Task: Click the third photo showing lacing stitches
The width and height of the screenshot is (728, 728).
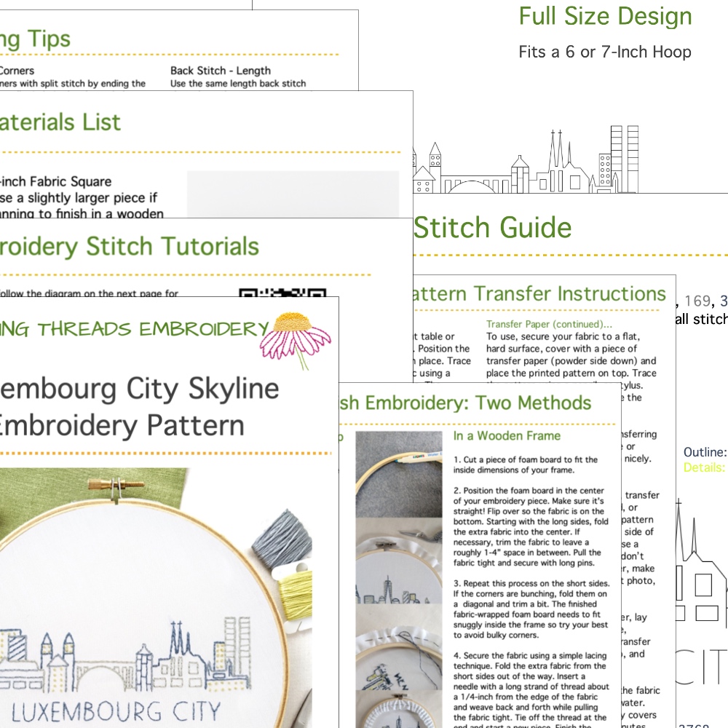Action: (x=399, y=646)
